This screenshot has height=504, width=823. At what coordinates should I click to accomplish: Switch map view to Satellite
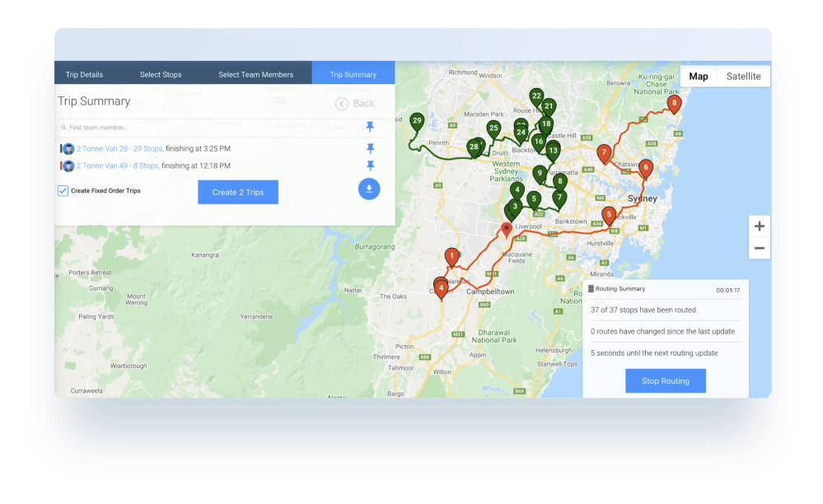click(743, 76)
